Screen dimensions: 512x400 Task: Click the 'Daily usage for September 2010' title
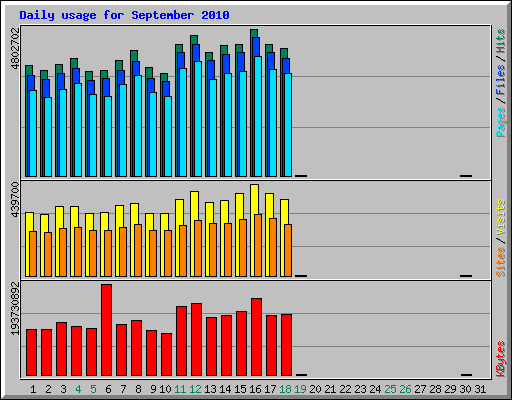124,15
